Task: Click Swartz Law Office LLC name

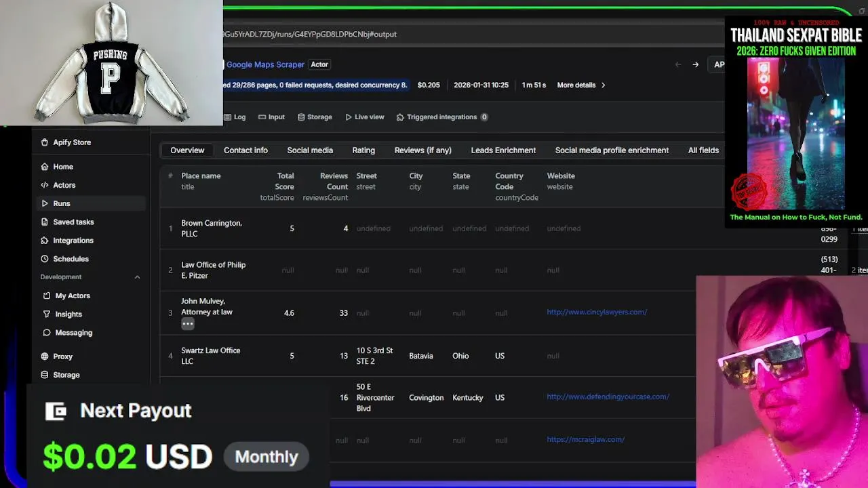Action: point(210,356)
